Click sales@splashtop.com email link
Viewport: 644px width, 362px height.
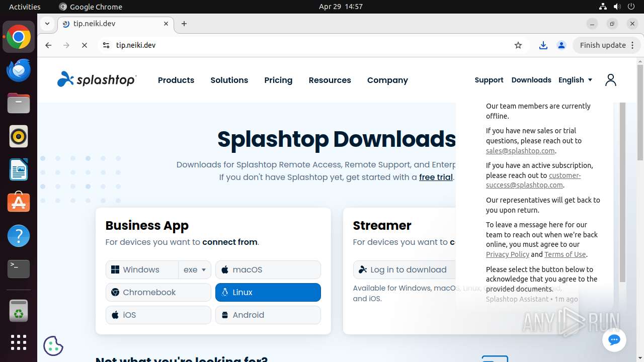[520, 151]
